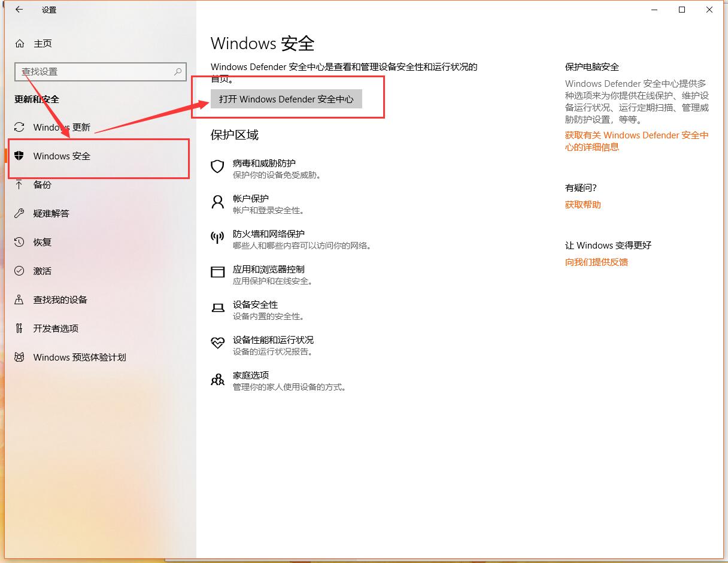Screen dimensions: 728x563
Task: Select 备份 in the sidebar
Action: click(42, 185)
